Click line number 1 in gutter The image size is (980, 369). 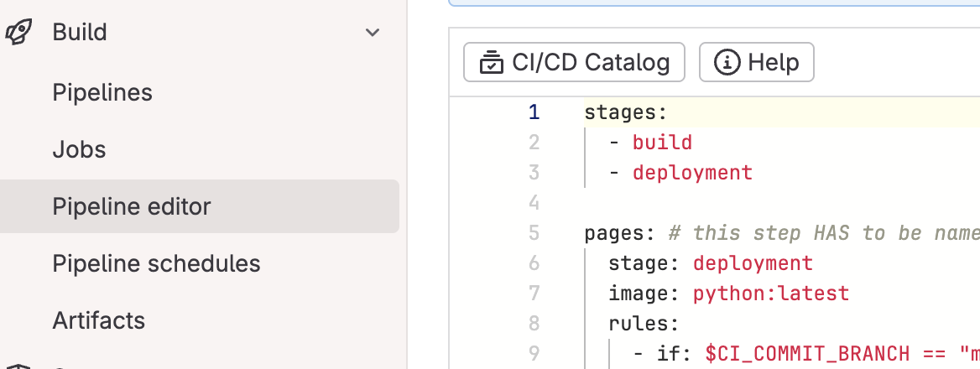(534, 112)
